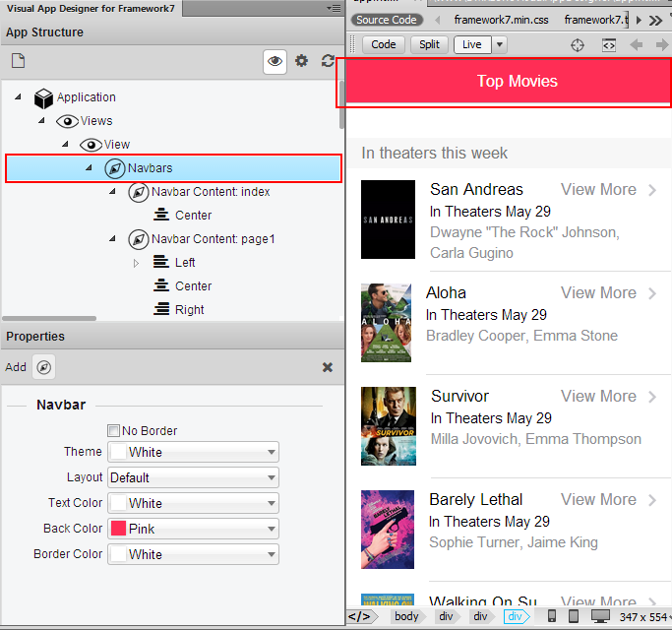Click the Right align icon under page1
Viewport: 672px width, 630px height.
pyautogui.click(x=161, y=308)
